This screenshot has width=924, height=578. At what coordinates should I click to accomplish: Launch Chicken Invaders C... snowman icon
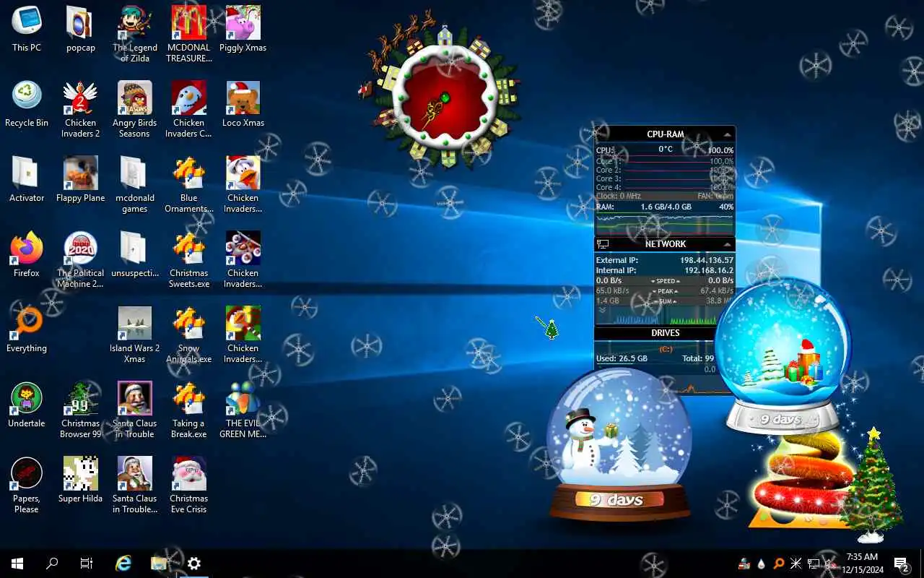(x=189, y=109)
